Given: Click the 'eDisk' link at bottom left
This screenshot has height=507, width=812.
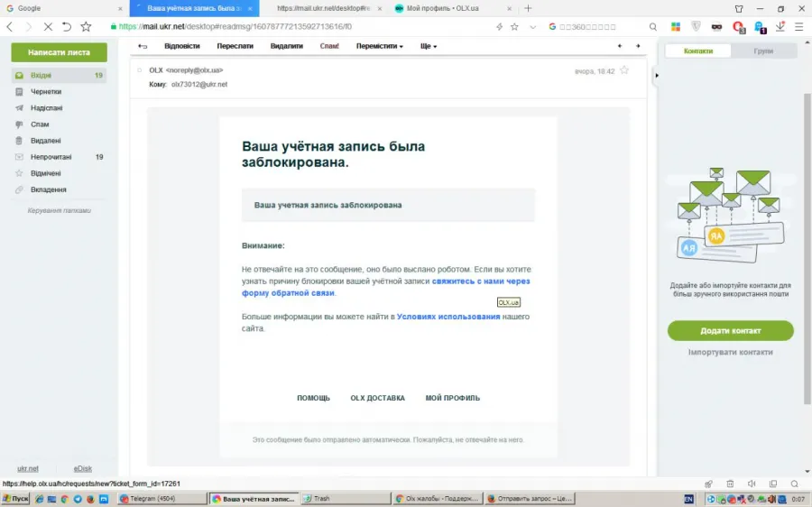Looking at the screenshot, I should [x=83, y=469].
